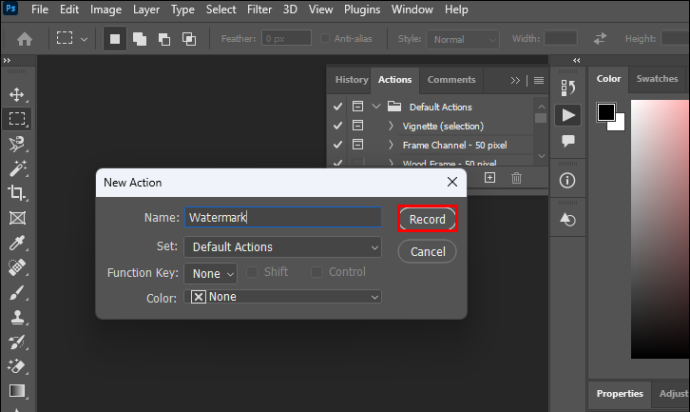This screenshot has height=412, width=690.
Task: Choose the Clone Stamp tool
Action: 17,317
